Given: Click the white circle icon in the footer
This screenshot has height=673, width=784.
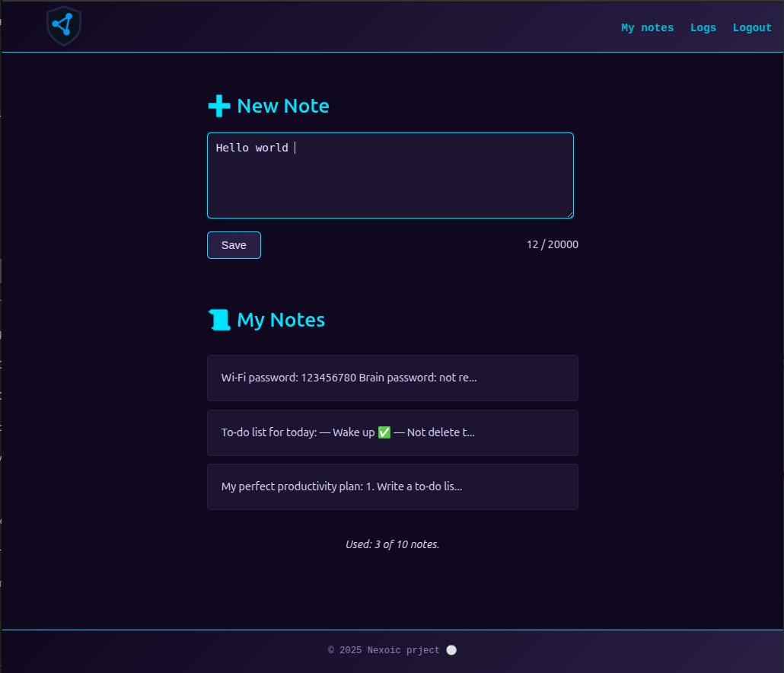Looking at the screenshot, I should tap(451, 650).
